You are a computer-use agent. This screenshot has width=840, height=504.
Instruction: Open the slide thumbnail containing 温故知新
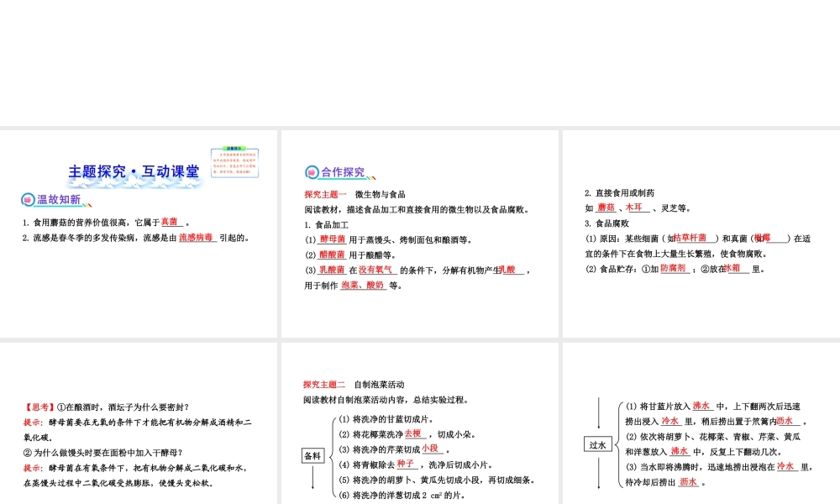tap(139, 234)
